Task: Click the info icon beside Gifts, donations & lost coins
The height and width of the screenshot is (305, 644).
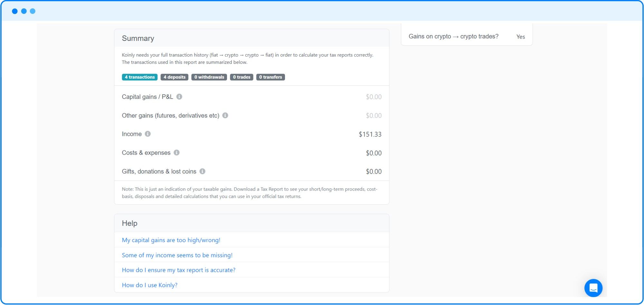Action: (202, 171)
